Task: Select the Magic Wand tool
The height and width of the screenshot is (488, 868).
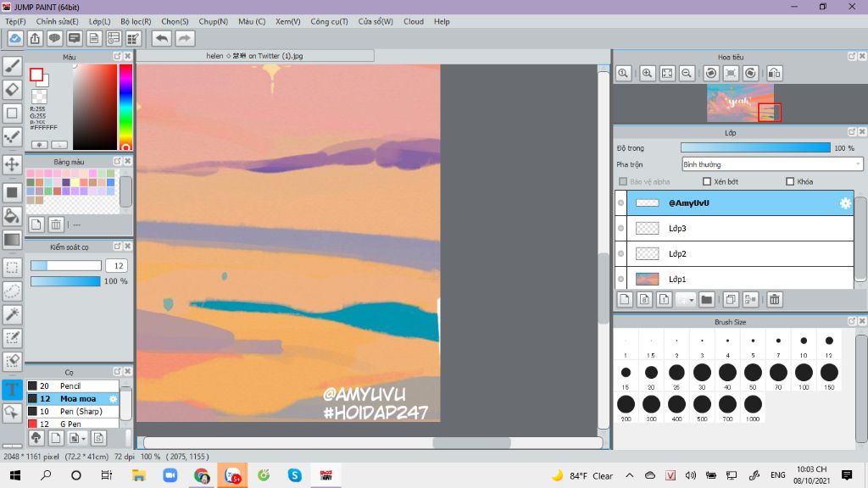Action: 12,313
